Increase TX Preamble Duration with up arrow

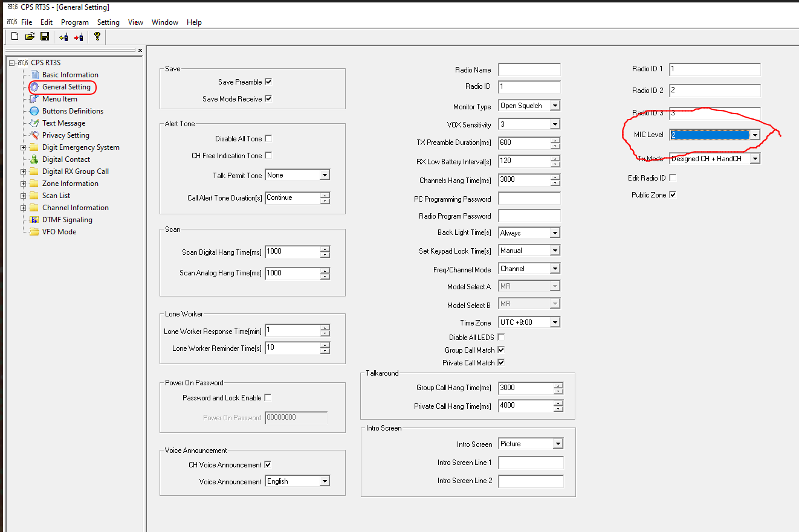(x=555, y=140)
